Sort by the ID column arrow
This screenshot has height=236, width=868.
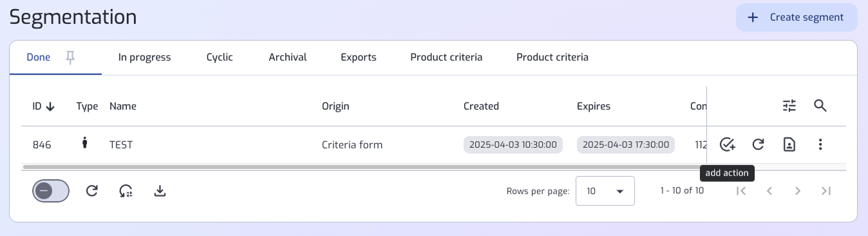50,106
